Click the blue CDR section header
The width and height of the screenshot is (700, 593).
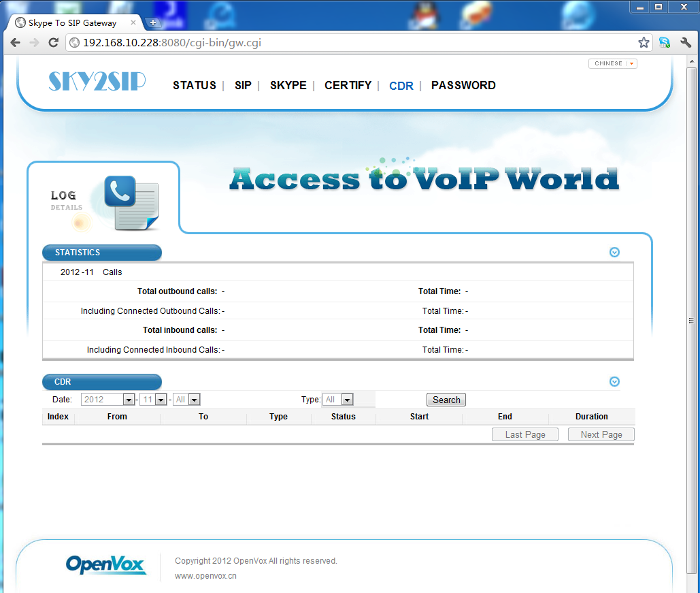tap(102, 382)
